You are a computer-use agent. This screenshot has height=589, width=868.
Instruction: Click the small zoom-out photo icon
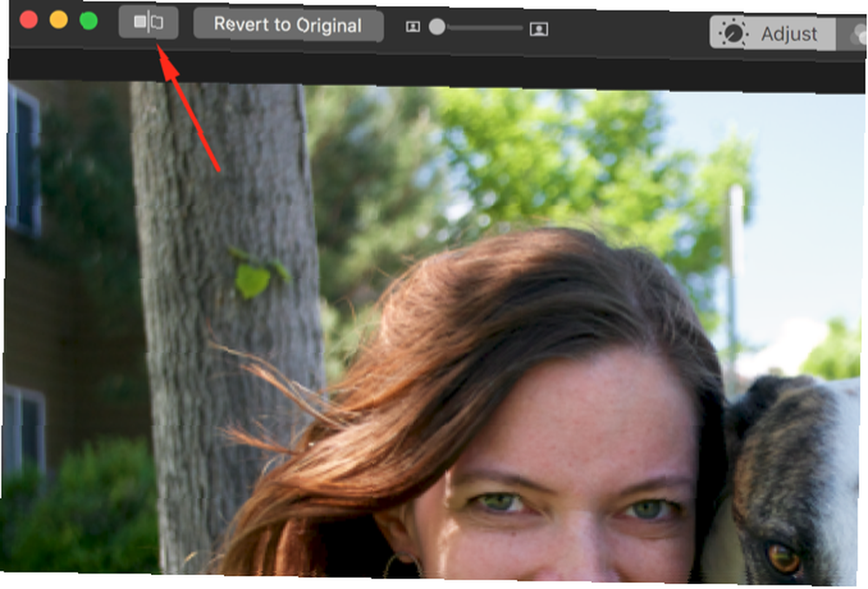click(413, 27)
